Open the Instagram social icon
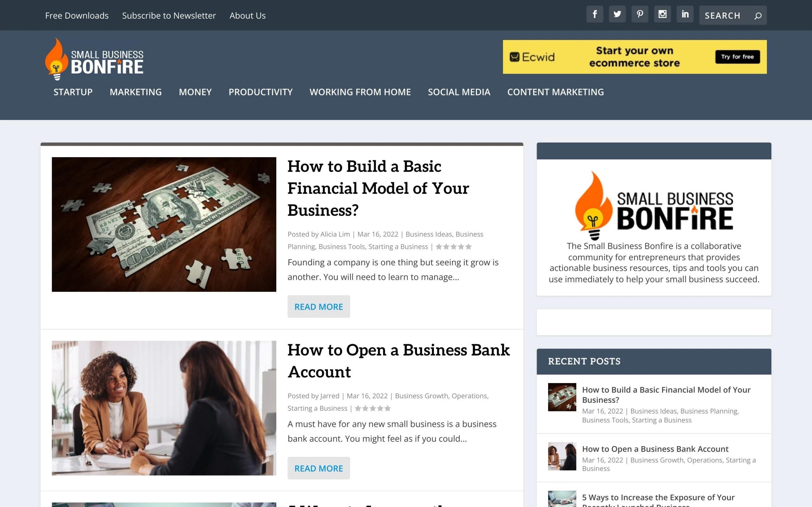The width and height of the screenshot is (812, 507). (662, 14)
